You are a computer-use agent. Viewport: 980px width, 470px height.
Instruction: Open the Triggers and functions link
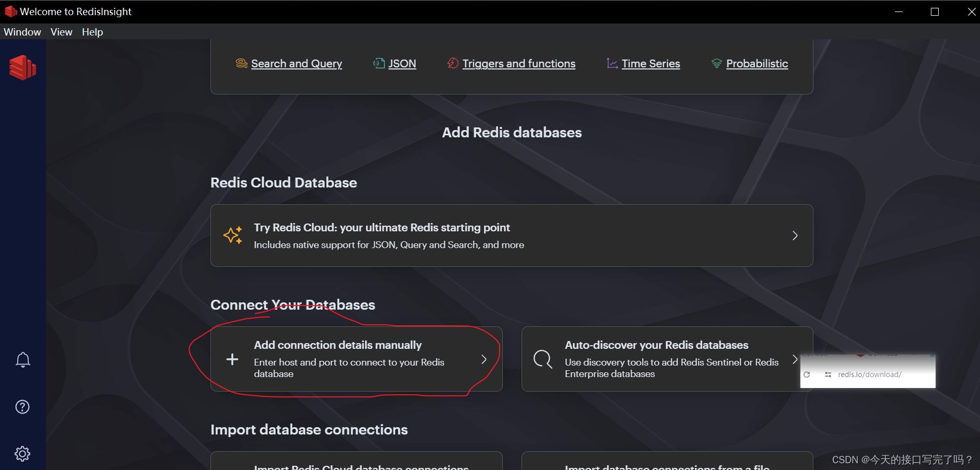(x=519, y=64)
